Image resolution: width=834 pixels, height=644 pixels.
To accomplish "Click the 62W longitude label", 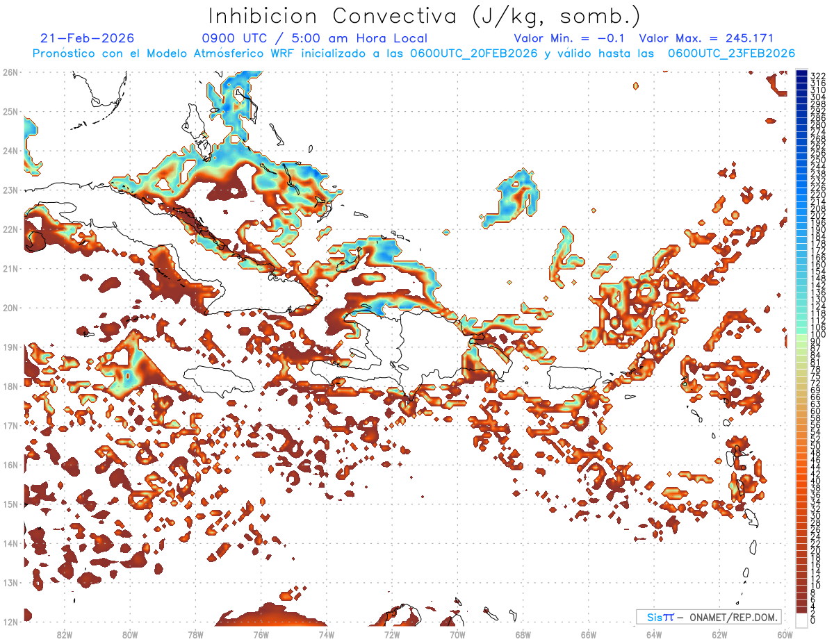I will pos(719,634).
